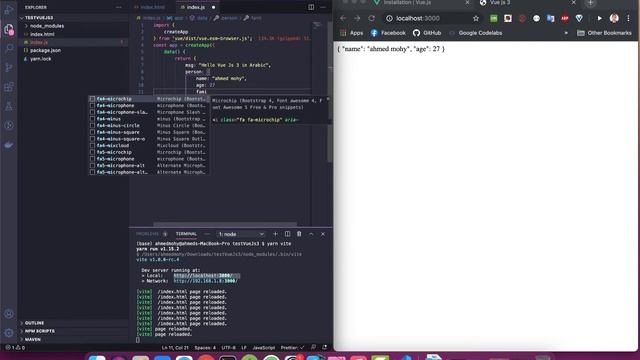
Task: Maximize the terminal panel with the chevron
Action: (311, 234)
